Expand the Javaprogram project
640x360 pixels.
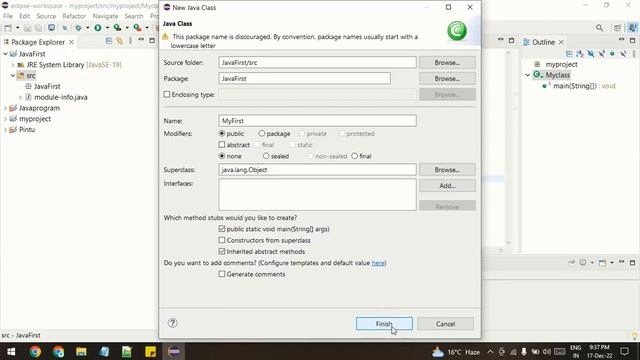coord(5,108)
